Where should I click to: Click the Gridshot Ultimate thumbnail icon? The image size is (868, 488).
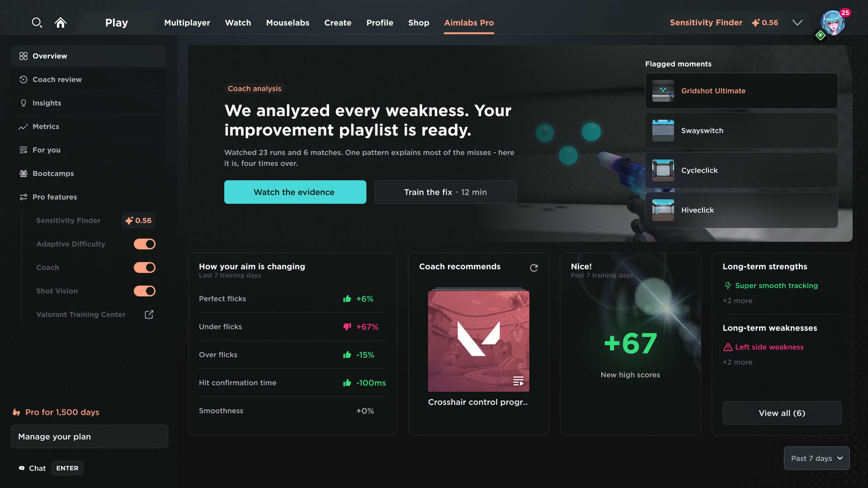663,91
